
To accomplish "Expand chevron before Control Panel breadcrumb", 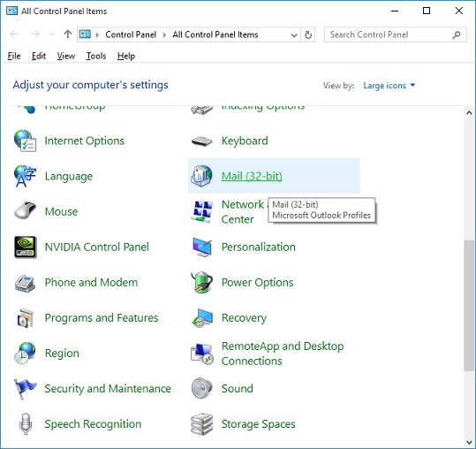I will (97, 35).
